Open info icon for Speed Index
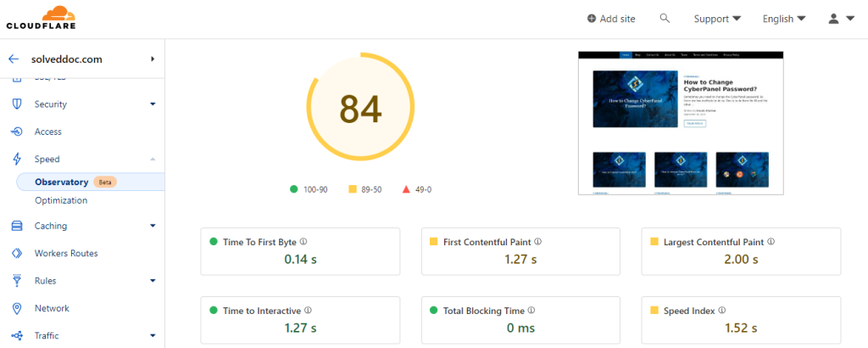The height and width of the screenshot is (348, 868). point(722,311)
